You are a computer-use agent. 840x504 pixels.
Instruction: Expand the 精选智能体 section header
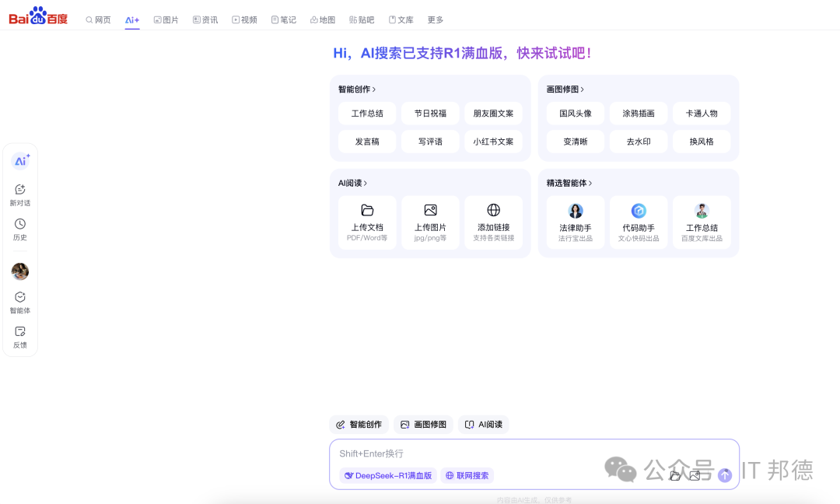click(x=569, y=184)
